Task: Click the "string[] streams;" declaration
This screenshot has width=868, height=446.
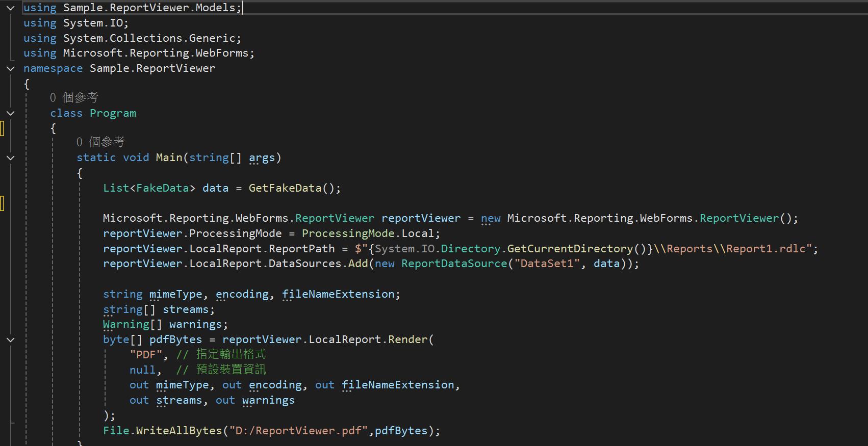Action: pos(159,309)
